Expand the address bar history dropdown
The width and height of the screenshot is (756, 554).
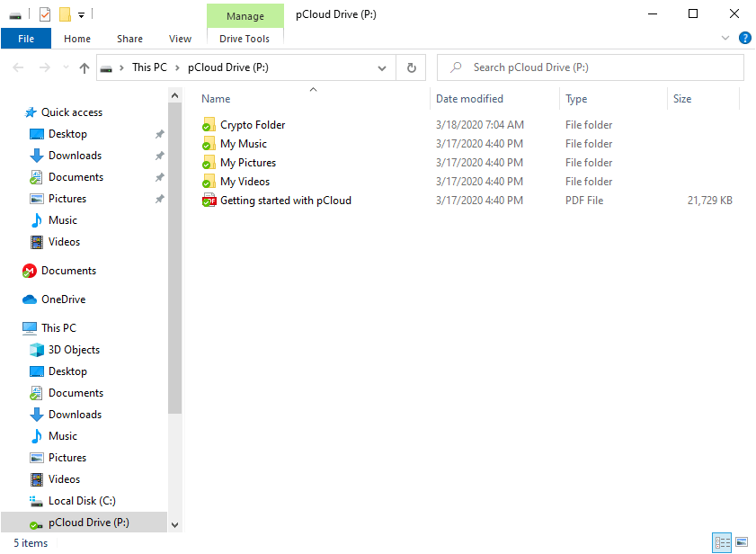[382, 68]
